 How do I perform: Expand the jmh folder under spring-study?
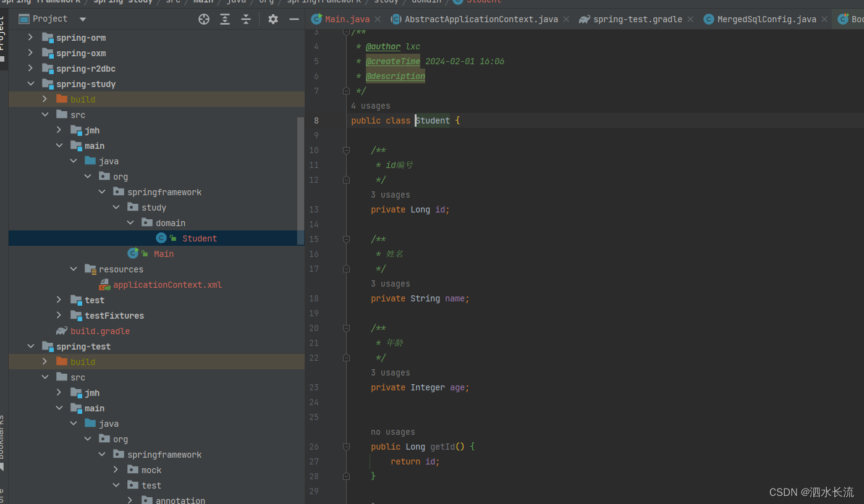click(59, 130)
